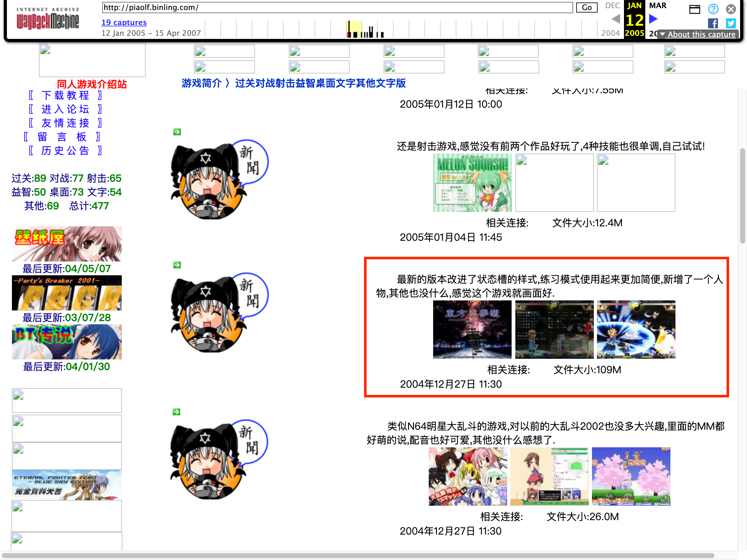Open the 历史公告 sidebar link

coord(66,151)
